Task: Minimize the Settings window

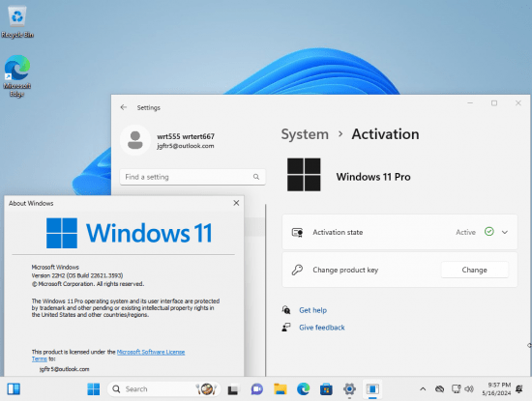Action: click(470, 103)
